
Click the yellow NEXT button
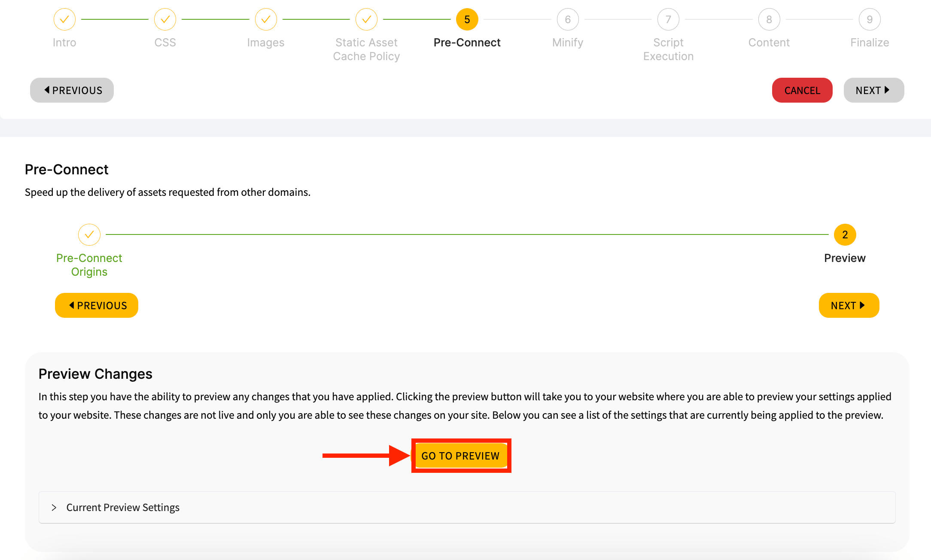click(x=849, y=305)
